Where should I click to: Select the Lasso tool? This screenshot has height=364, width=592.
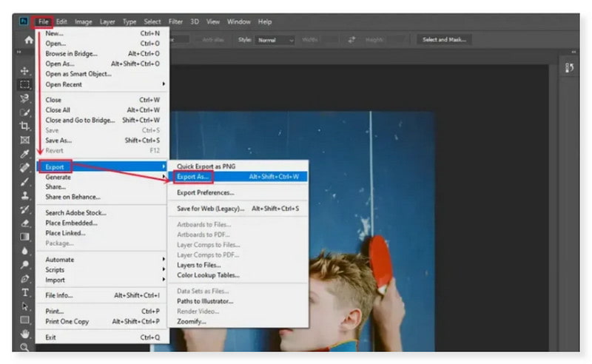point(25,98)
